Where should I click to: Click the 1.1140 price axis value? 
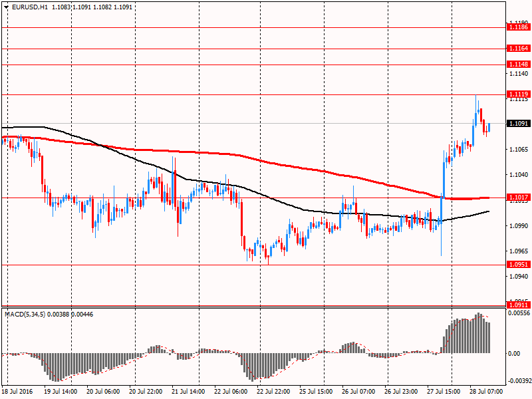click(x=519, y=73)
